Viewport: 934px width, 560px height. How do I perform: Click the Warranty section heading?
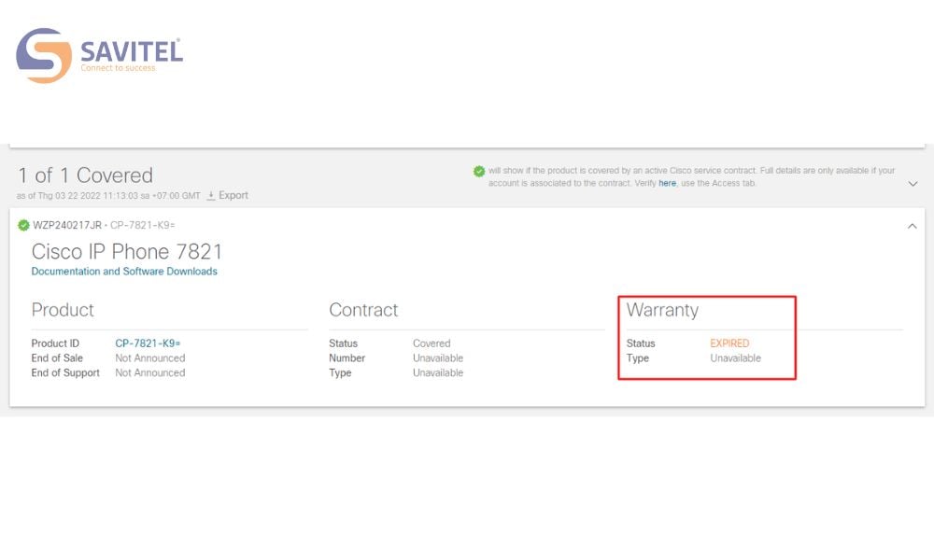[662, 310]
